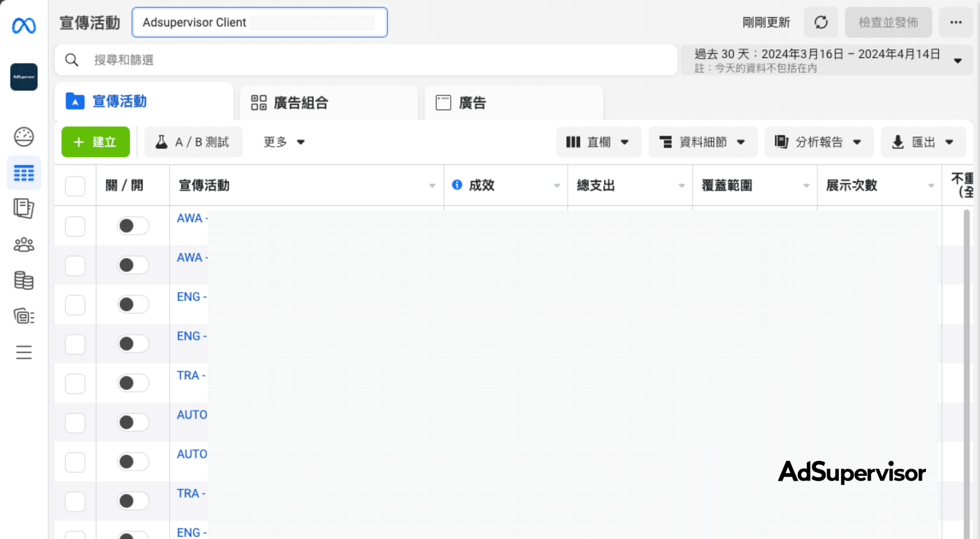Open the 總支出 column header menu arrow
The height and width of the screenshot is (539, 980).
coord(682,186)
